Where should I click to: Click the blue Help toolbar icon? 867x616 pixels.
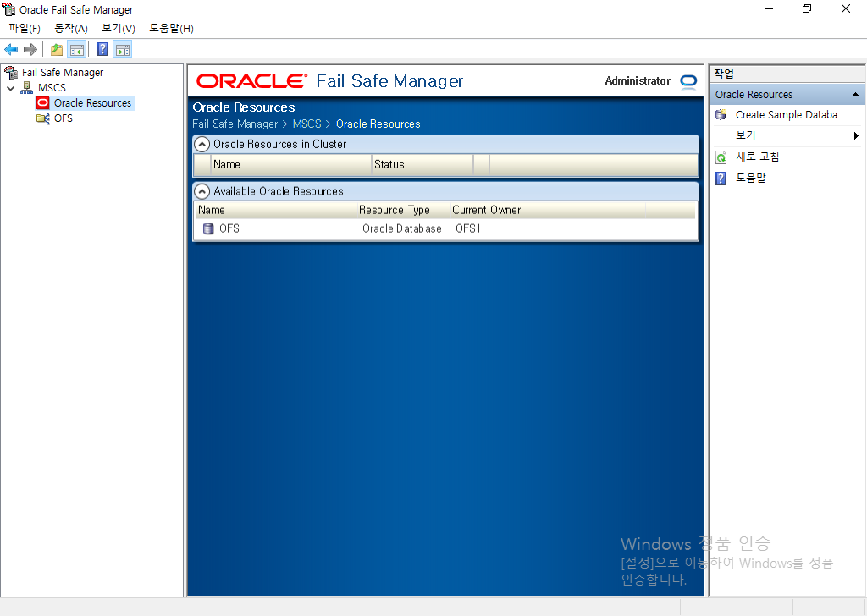pos(102,50)
